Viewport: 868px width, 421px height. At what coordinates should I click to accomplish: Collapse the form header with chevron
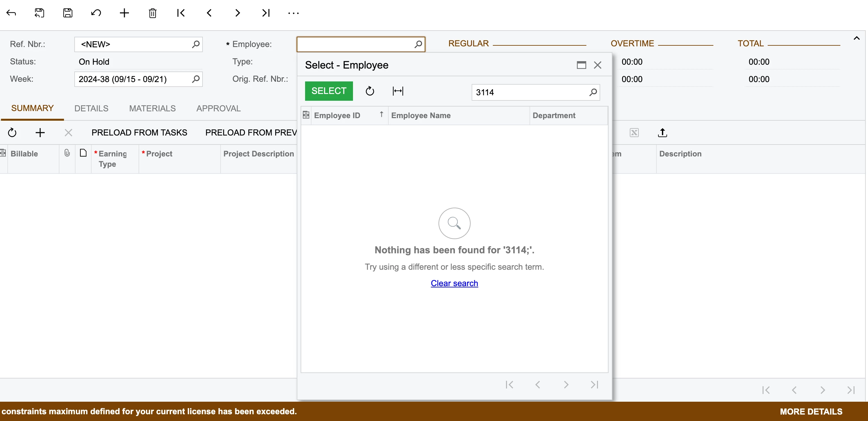click(x=856, y=38)
